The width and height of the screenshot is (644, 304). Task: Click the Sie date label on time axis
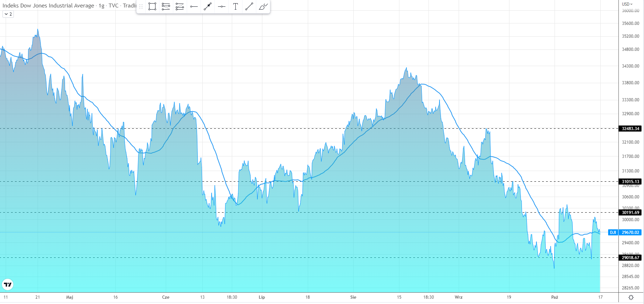(x=353, y=297)
